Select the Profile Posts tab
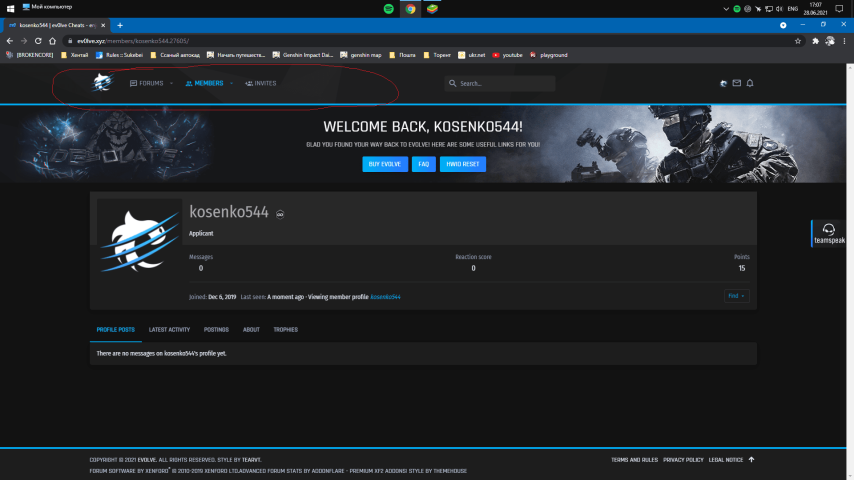The height and width of the screenshot is (480, 854). pyautogui.click(x=115, y=330)
